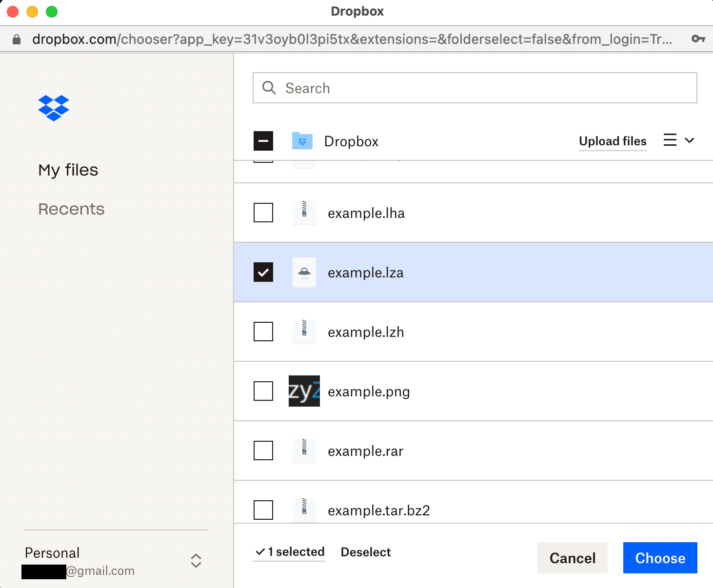Expand the view options chevron dropdown

690,140
